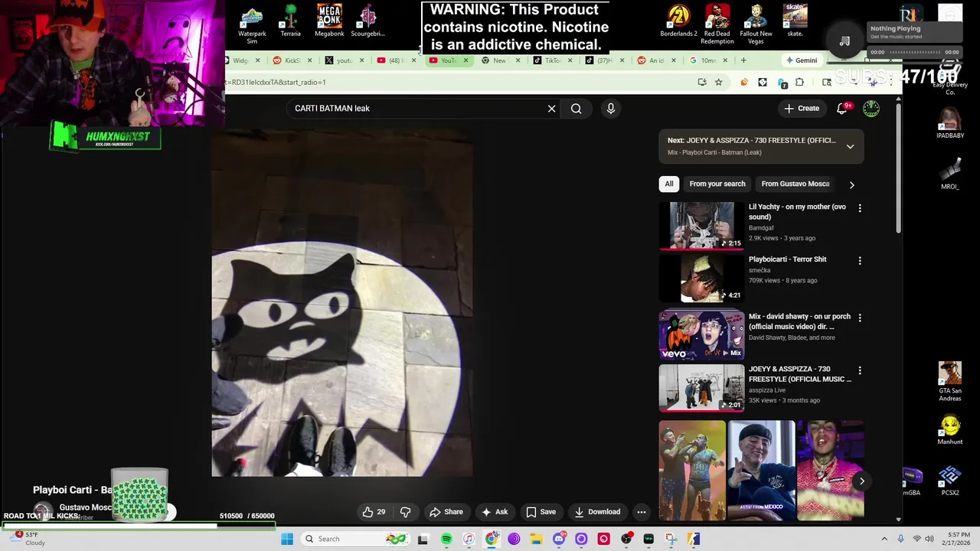The image size is (980, 551).
Task: Open Apple Music from the taskbar
Action: point(469,539)
